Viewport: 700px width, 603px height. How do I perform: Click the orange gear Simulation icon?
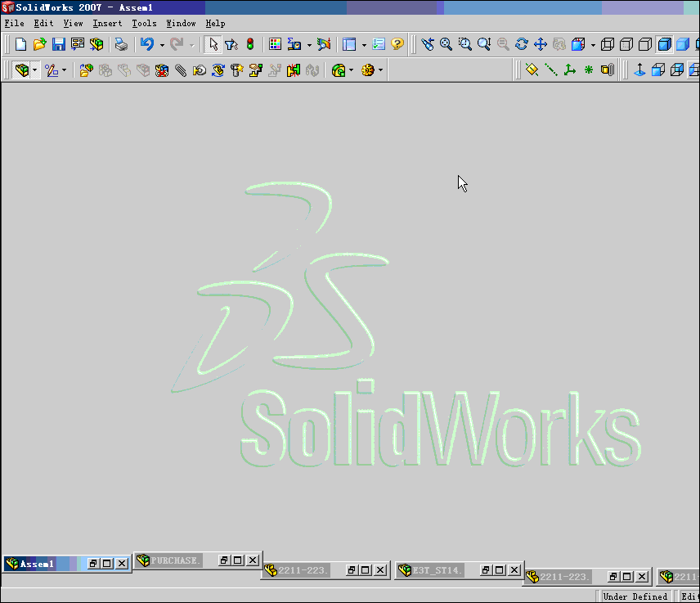click(x=367, y=70)
